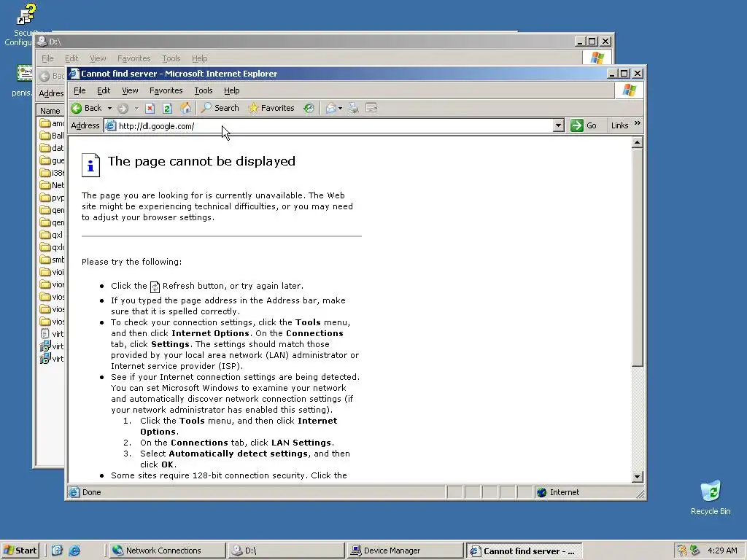
Task: Open the Recycle Bin desktop icon
Action: coord(711,497)
